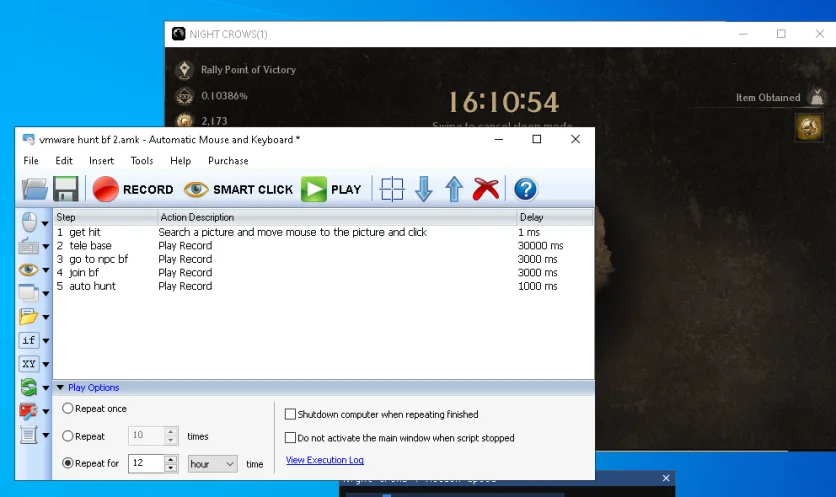This screenshot has height=497, width=836.
Task: Click the Step column header
Action: click(x=105, y=217)
